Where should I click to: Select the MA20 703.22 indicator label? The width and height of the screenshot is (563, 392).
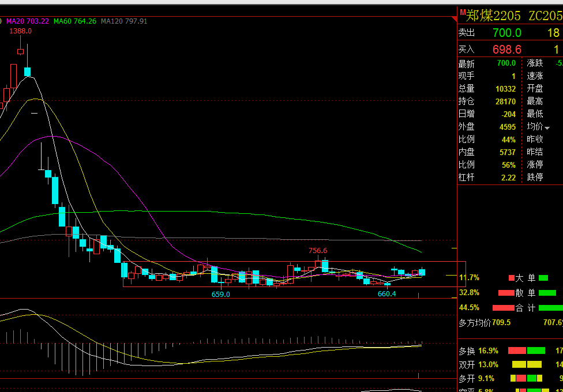point(27,21)
